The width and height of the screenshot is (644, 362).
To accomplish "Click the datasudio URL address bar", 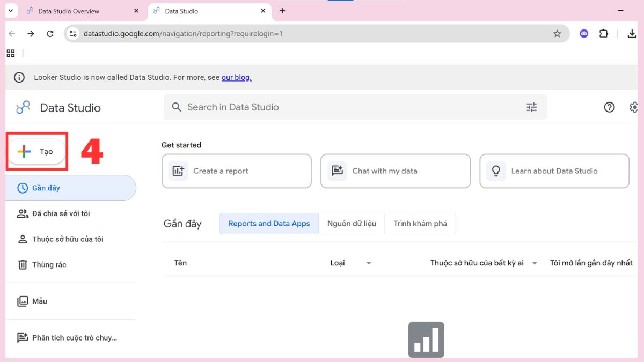I will [317, 34].
